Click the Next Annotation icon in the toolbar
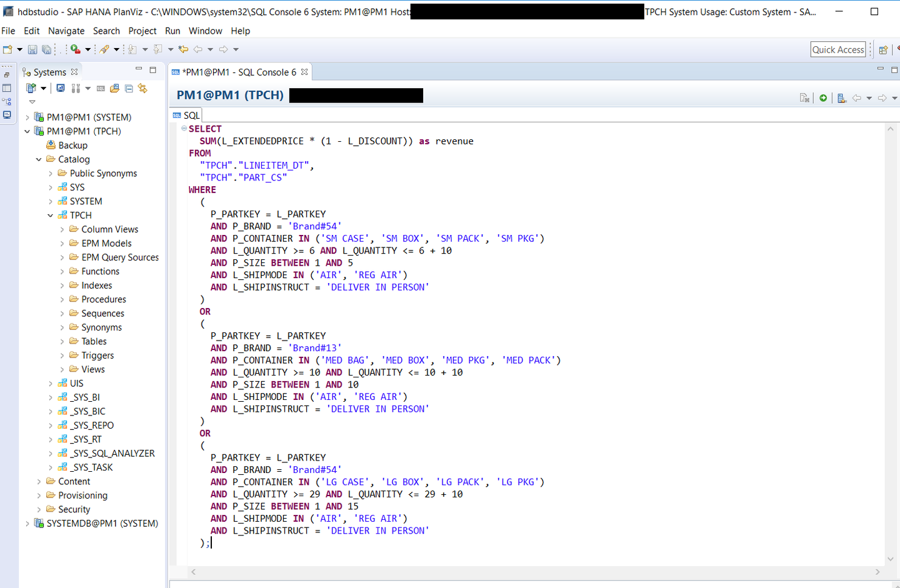The width and height of the screenshot is (900, 588). point(132,49)
